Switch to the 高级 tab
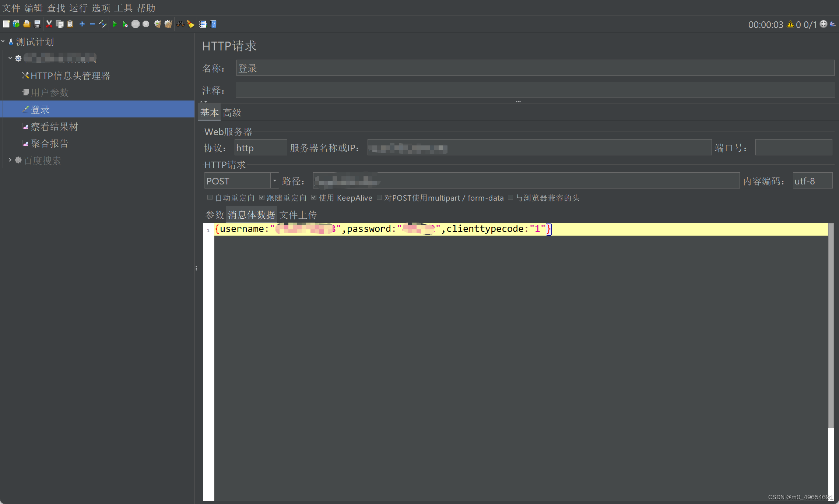Viewport: 839px width, 504px height. [x=232, y=113]
